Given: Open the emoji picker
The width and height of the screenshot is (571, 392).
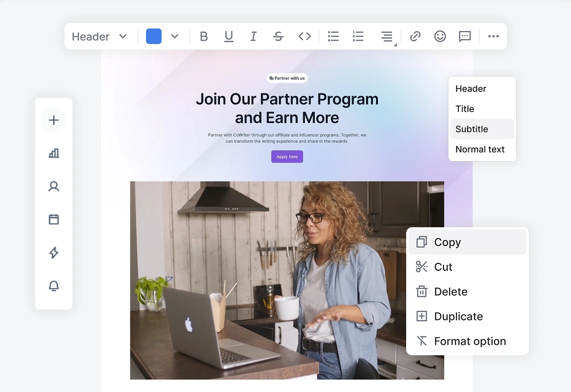Looking at the screenshot, I should click(440, 36).
